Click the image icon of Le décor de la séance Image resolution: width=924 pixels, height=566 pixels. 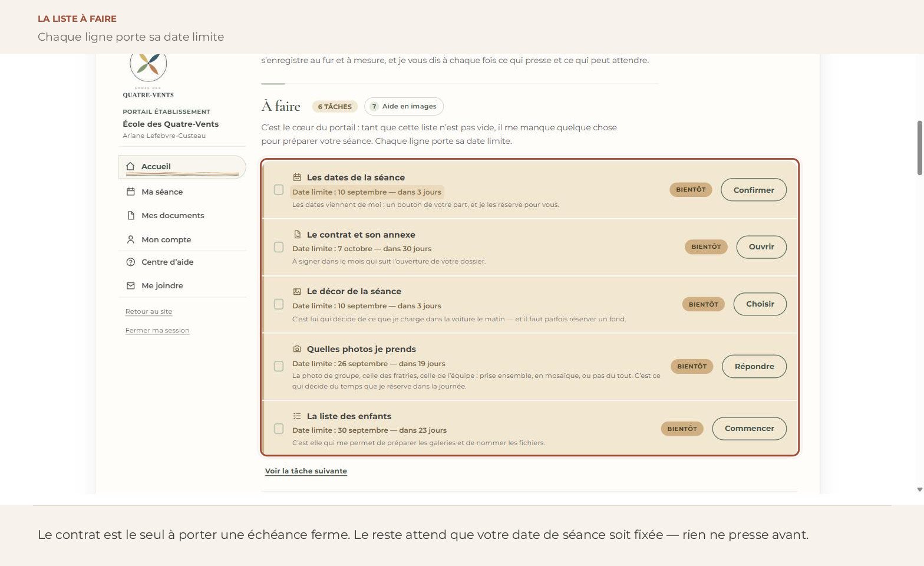click(297, 291)
